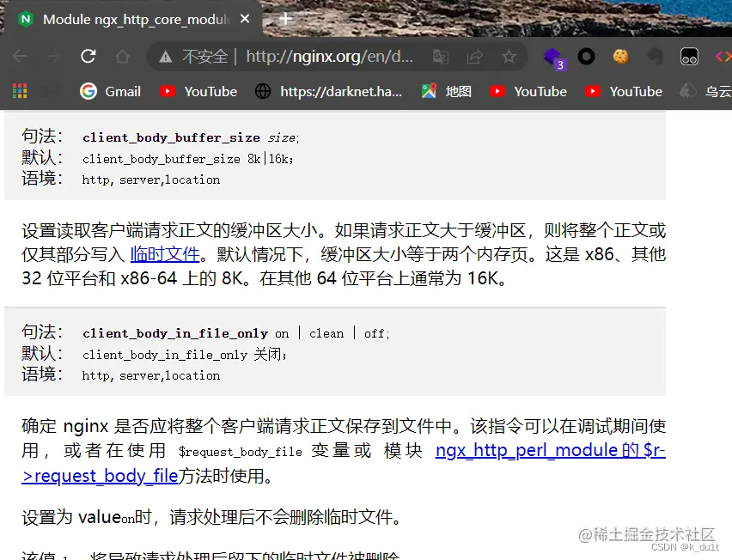Toggle the dark extension with two circles
The width and height of the screenshot is (732, 560).
tap(690, 57)
